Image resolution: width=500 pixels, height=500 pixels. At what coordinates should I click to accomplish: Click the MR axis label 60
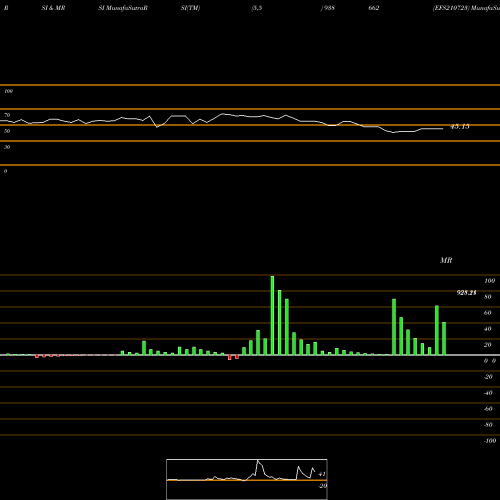pos(488,313)
